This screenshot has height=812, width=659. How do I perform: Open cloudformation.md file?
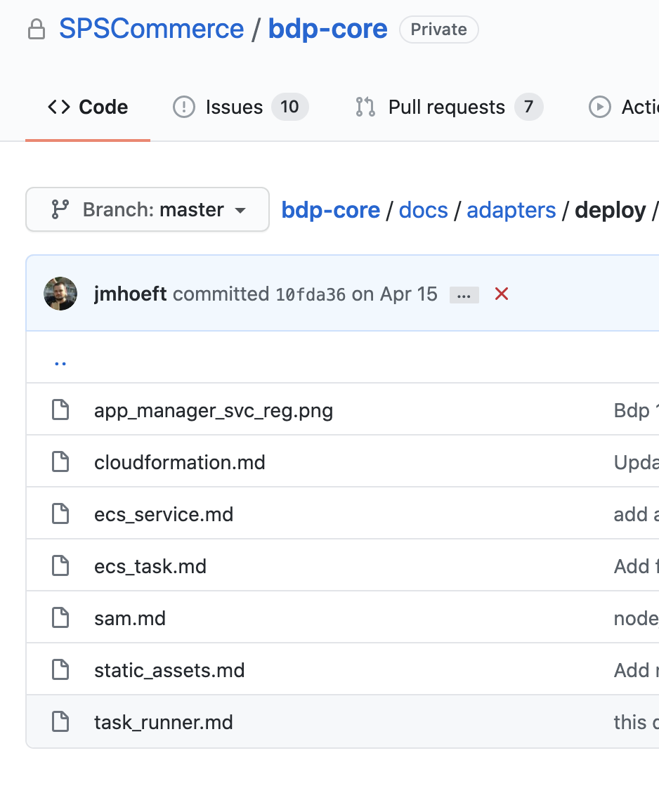coord(180,462)
